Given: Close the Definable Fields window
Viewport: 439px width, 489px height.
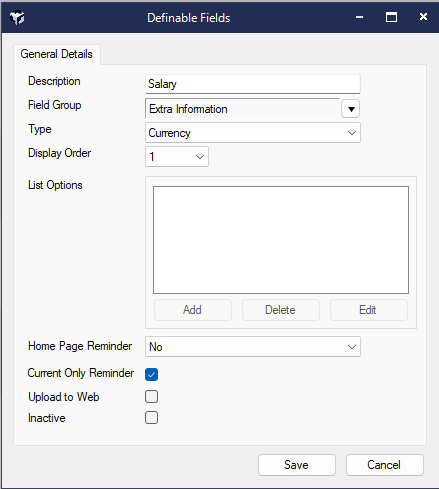Looking at the screenshot, I should [423, 17].
